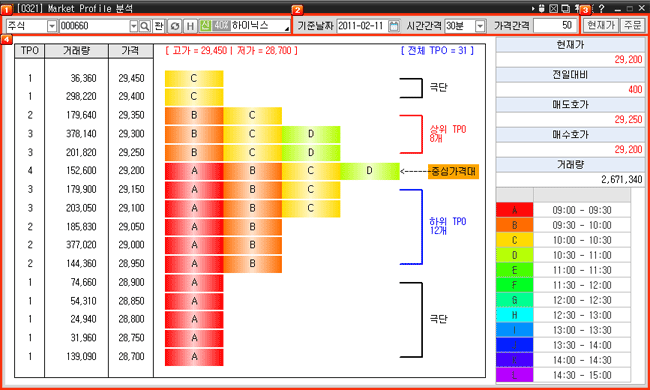Viewport: 650px width, 390px height.
Task: Click the H button in toolbar
Action: [190, 26]
